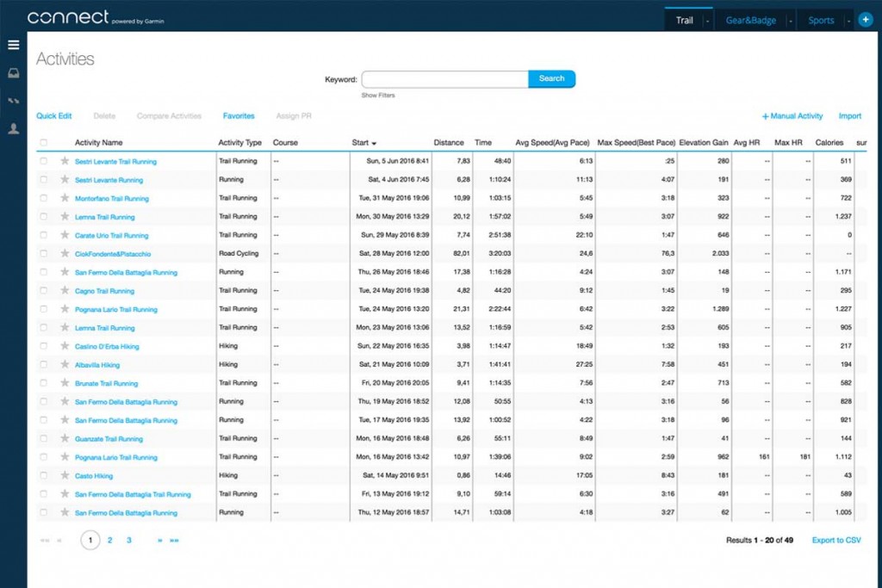Sort by Distance column header
Viewport: 882px width, 588px height.
tap(448, 143)
